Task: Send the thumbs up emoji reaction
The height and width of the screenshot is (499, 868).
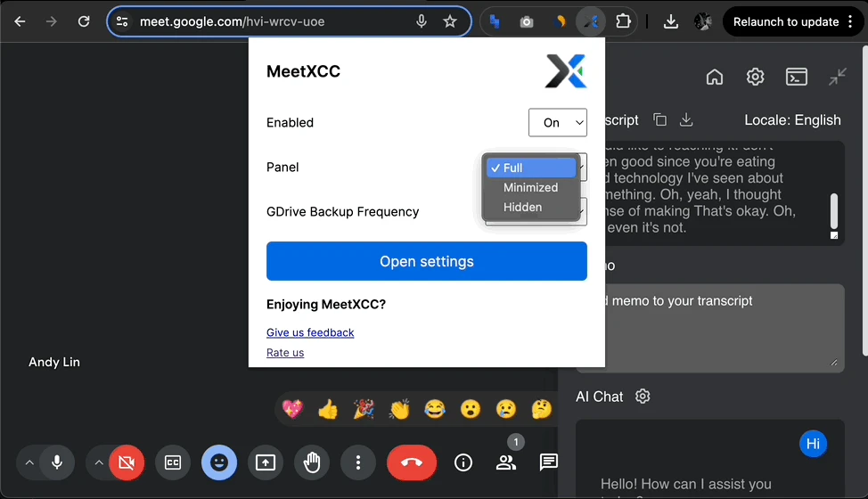Action: 328,409
